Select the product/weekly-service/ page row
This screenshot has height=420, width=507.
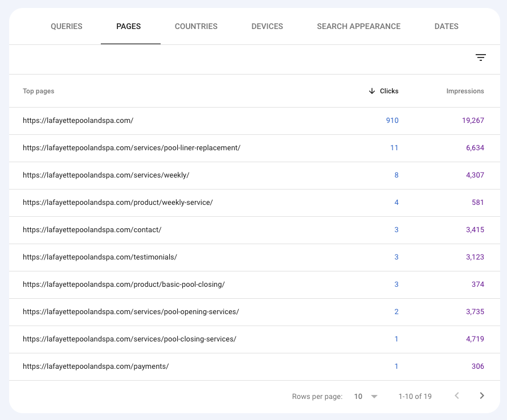click(x=255, y=203)
